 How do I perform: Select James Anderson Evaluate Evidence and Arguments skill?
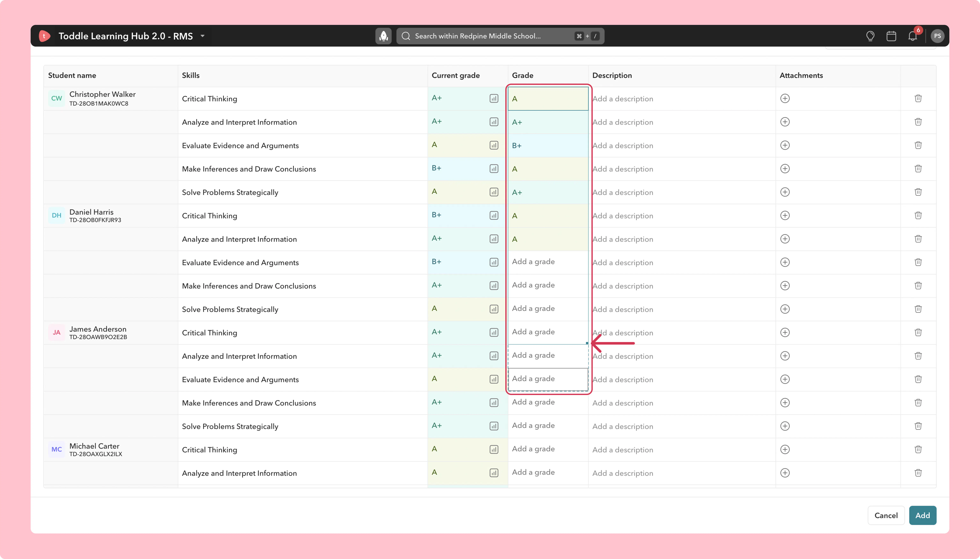(x=240, y=380)
